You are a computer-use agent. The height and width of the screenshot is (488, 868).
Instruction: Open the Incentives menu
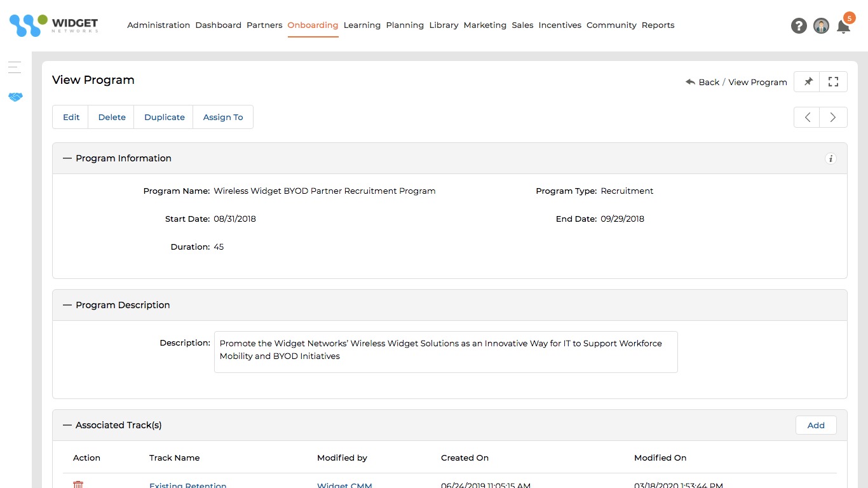[x=560, y=25]
